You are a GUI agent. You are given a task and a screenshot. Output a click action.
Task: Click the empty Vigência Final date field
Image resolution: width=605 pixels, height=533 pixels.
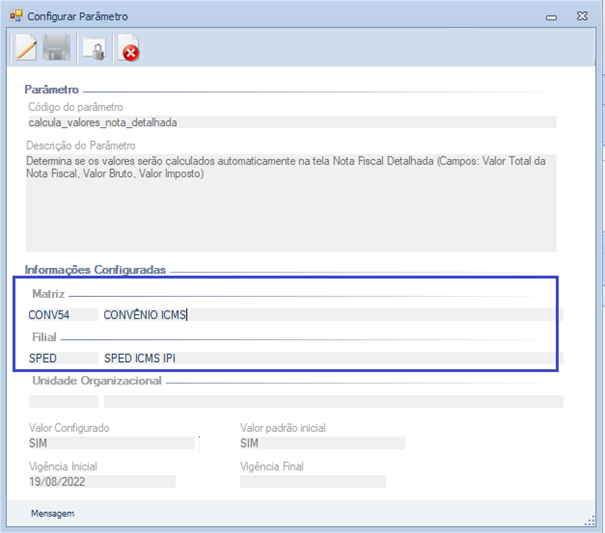(312, 481)
